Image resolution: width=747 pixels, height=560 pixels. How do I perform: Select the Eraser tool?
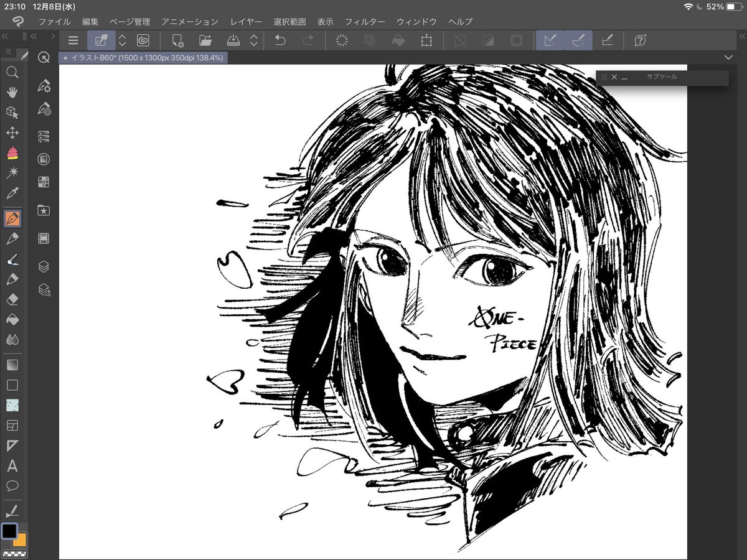(x=12, y=299)
